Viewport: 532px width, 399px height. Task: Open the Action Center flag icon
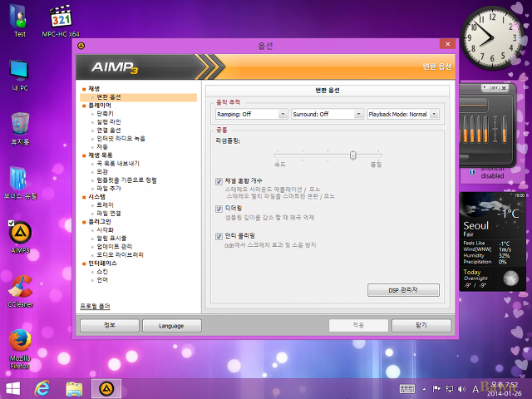[436, 389]
